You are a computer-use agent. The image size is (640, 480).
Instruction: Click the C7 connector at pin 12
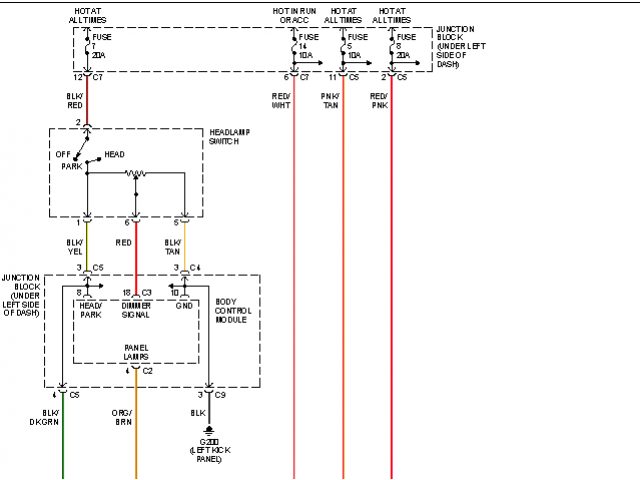[x=87, y=76]
